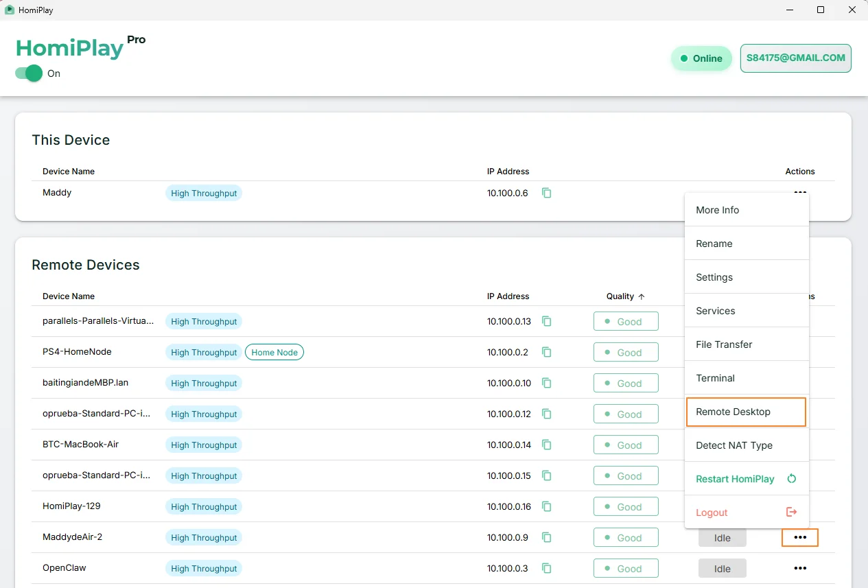The image size is (868, 588).
Task: Choose Rename in the context menu
Action: (x=747, y=244)
